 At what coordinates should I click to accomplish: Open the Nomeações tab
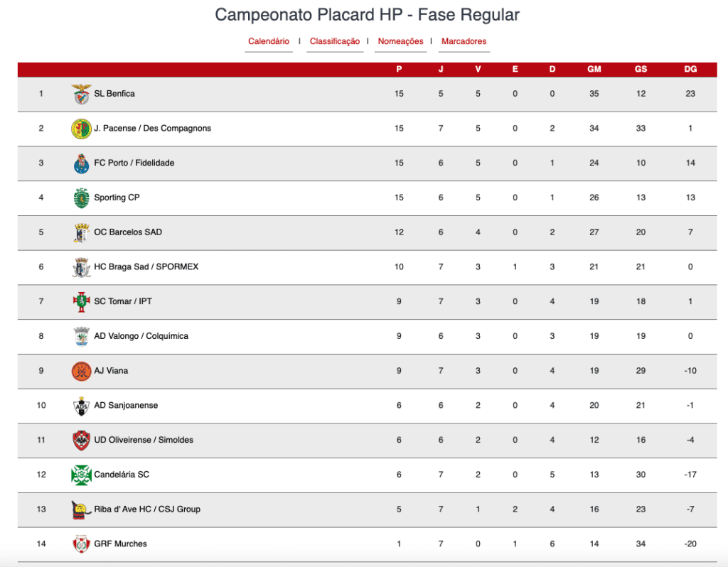[400, 41]
